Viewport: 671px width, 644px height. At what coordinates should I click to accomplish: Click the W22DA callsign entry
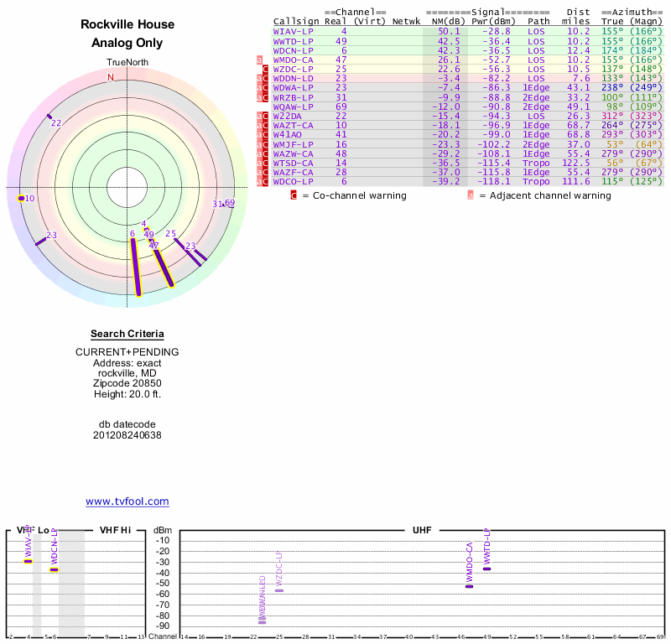(x=287, y=117)
